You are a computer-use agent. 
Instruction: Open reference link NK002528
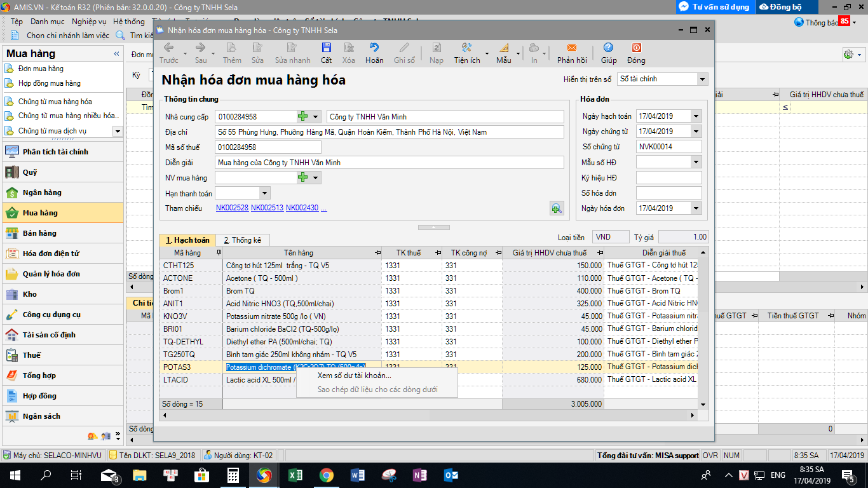232,208
